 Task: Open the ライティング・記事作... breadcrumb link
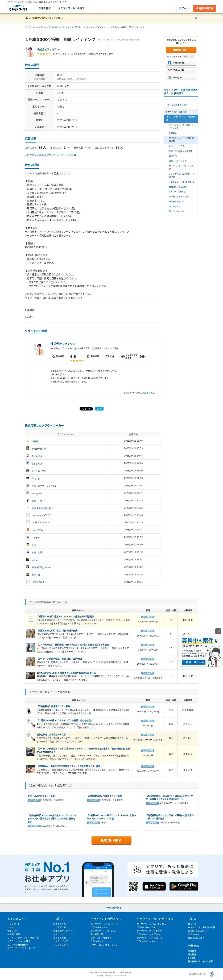tap(72, 27)
